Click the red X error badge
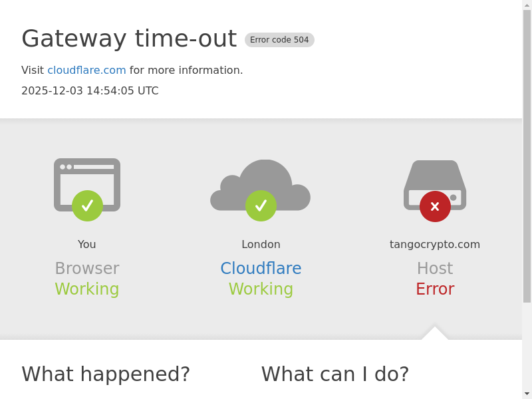Screen dimensions: 532x399 [x=435, y=207]
